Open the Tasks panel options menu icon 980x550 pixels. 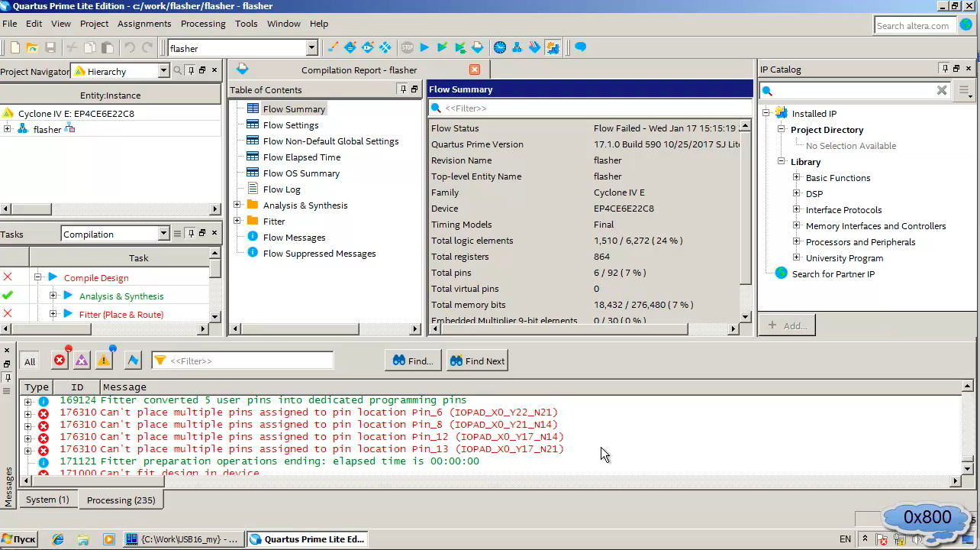pos(177,234)
